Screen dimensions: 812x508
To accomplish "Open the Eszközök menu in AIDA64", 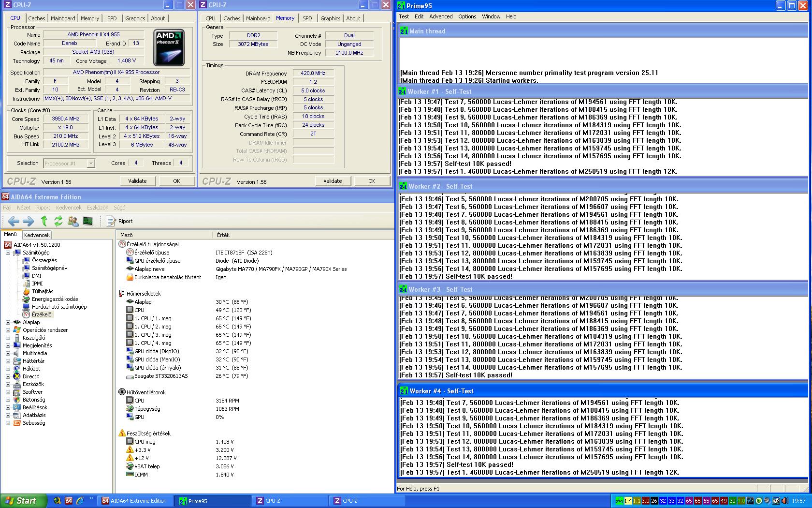I will click(x=98, y=208).
